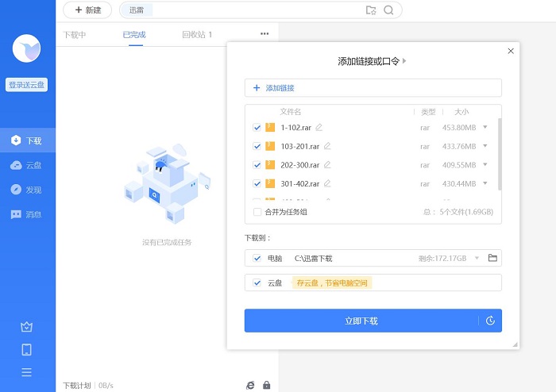Switch to the 回收站 tab
The image size is (556, 392).
click(x=197, y=35)
